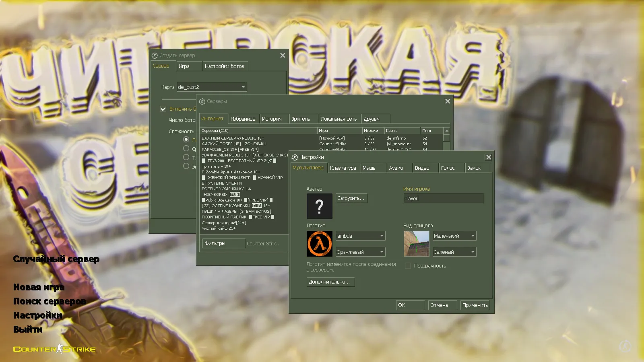Uncheck the Включить ботов checkbox
This screenshot has width=644, height=362.
163,109
